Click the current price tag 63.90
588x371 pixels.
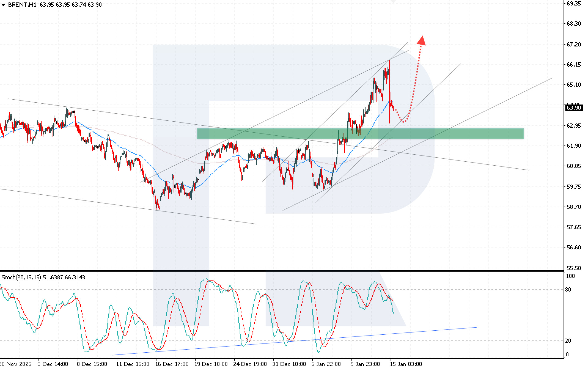click(573, 108)
